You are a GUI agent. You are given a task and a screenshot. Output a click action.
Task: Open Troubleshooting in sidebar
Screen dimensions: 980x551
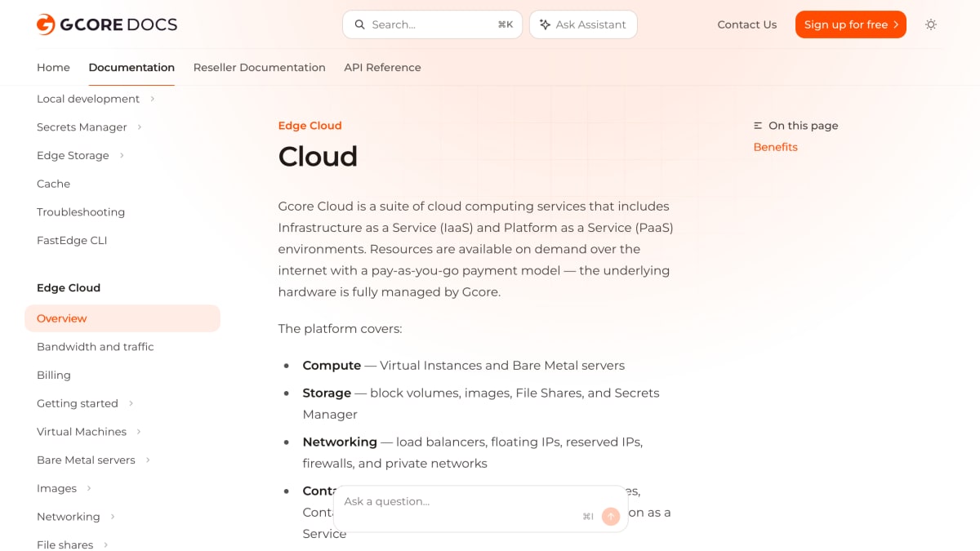81,212
